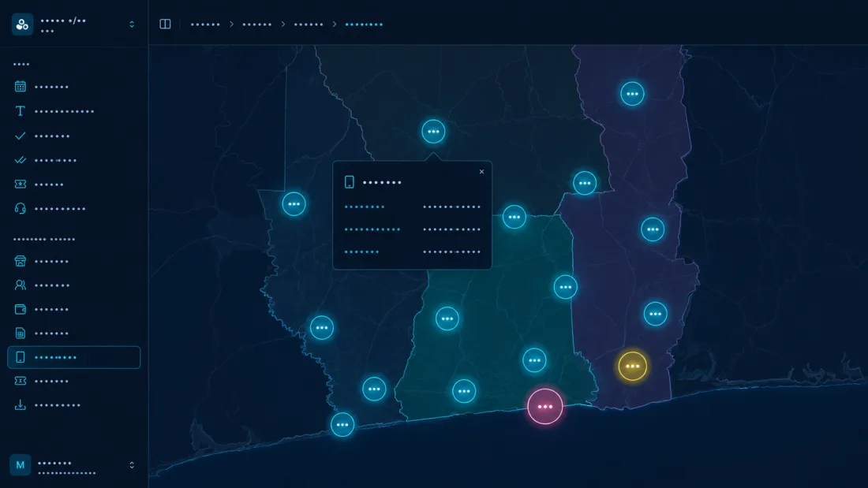Open the letter T typography sidebar item

(x=73, y=111)
